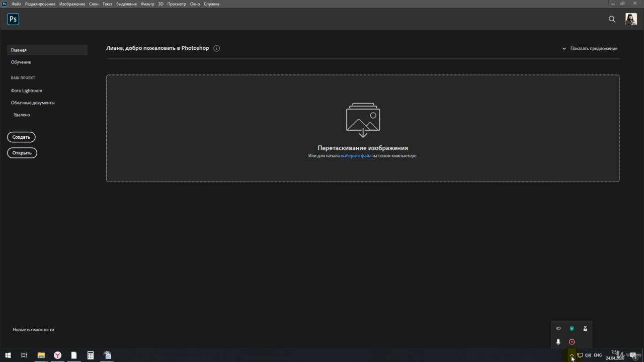Open Новые возможности at the sidebar bottom
The height and width of the screenshot is (362, 644).
(x=33, y=329)
